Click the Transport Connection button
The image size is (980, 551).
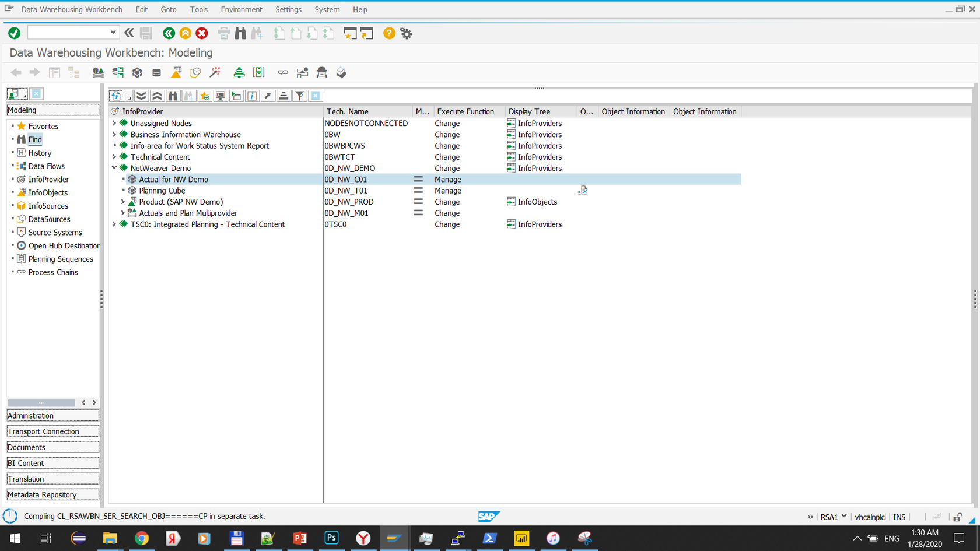click(52, 431)
